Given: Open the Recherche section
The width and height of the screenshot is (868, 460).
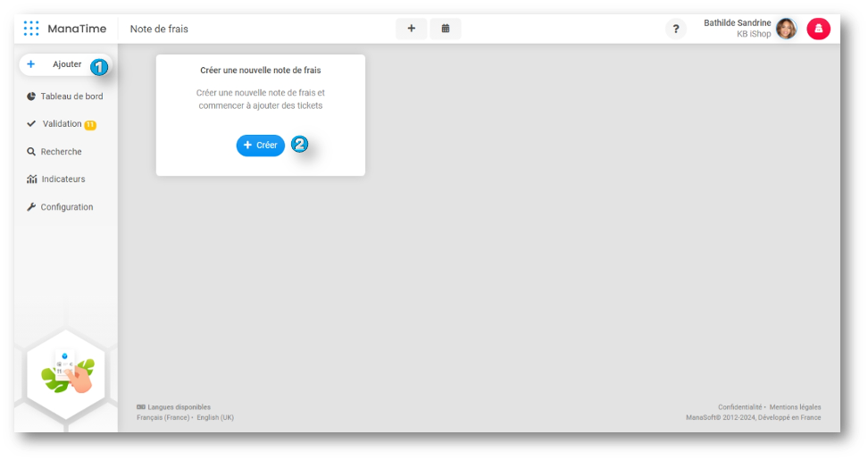Looking at the screenshot, I should pyautogui.click(x=61, y=152).
